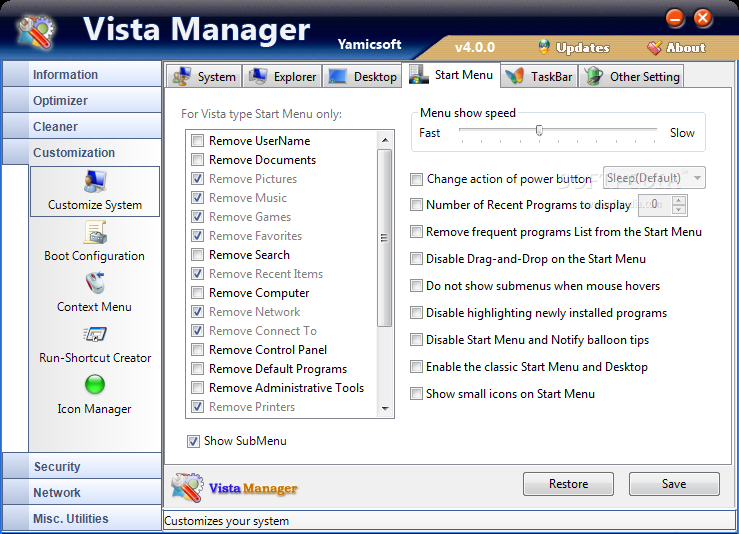The width and height of the screenshot is (739, 534).
Task: Switch to the Desktop tab
Action: pyautogui.click(x=362, y=76)
